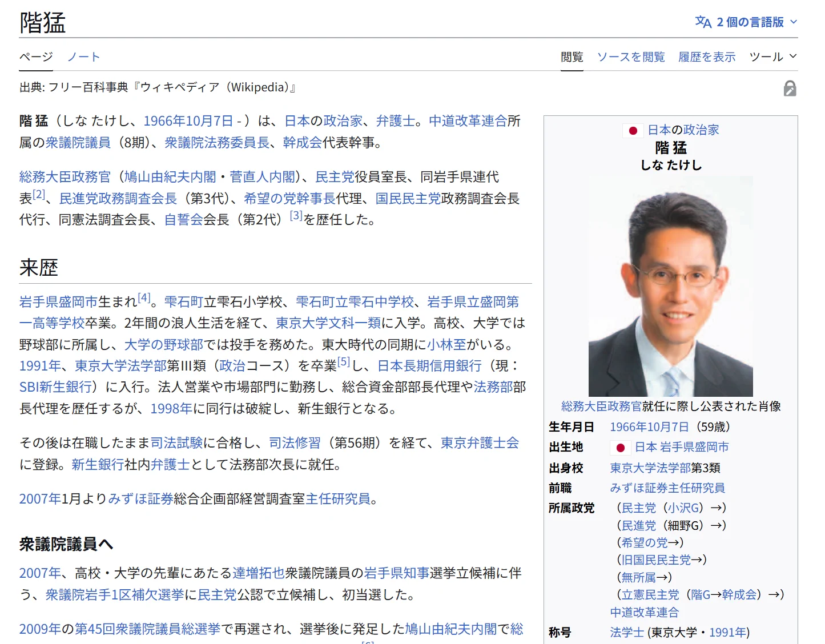Open the 衆議院岩手1区補欠選挙 link
This screenshot has height=644, width=825.
[x=115, y=594]
